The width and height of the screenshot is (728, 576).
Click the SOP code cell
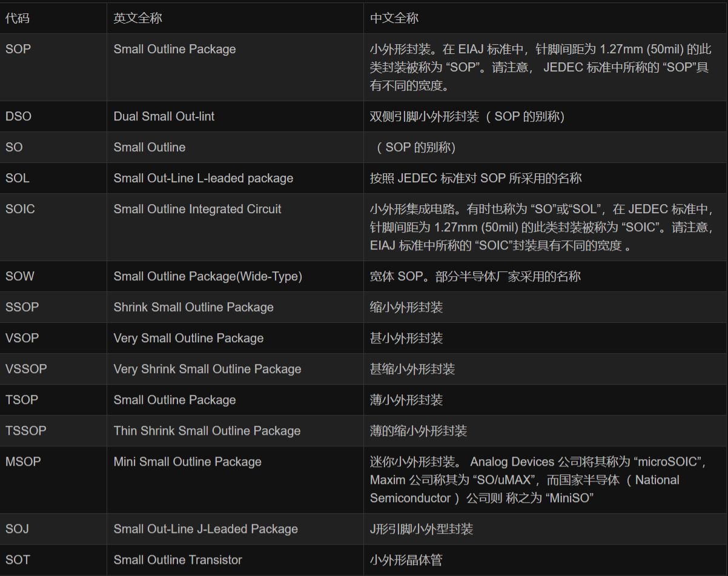[18, 49]
